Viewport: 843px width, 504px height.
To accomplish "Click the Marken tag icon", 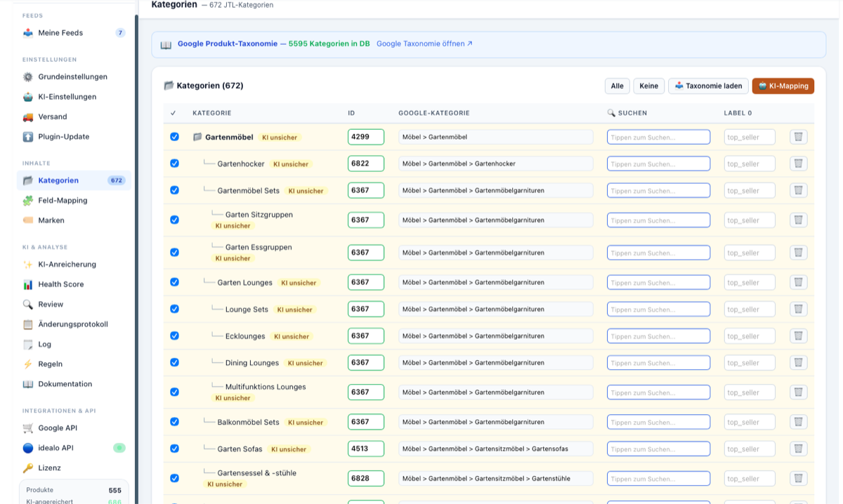I will pos(28,220).
